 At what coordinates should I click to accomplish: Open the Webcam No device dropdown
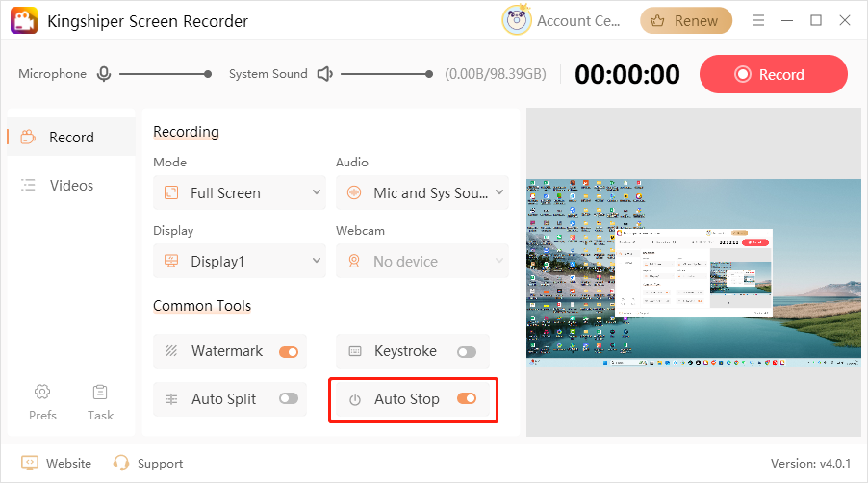[x=421, y=261]
